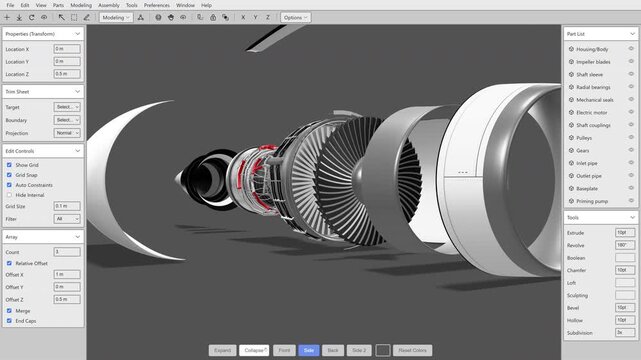The width and height of the screenshot is (641, 360).
Task: Open the Boundary Select dropdown
Action: (x=67, y=120)
